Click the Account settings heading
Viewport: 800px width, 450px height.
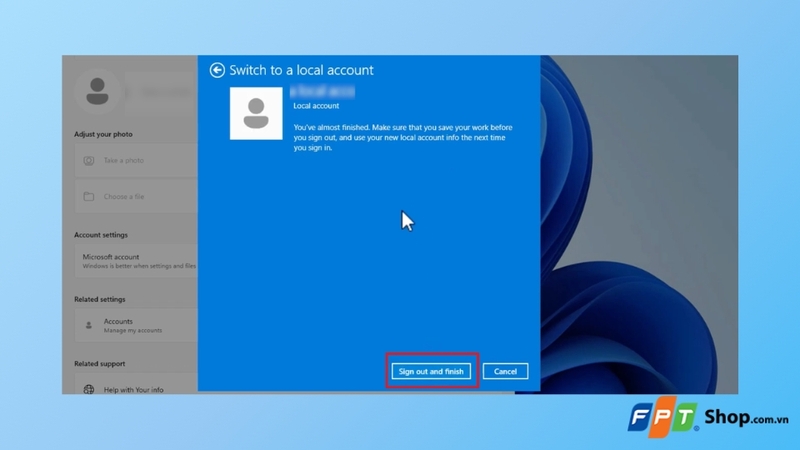click(101, 235)
